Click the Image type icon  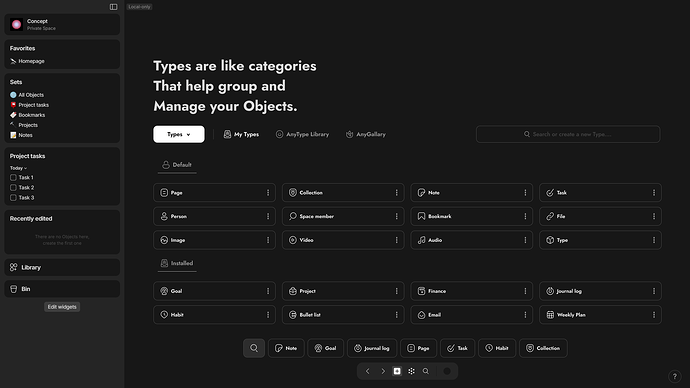pyautogui.click(x=164, y=240)
